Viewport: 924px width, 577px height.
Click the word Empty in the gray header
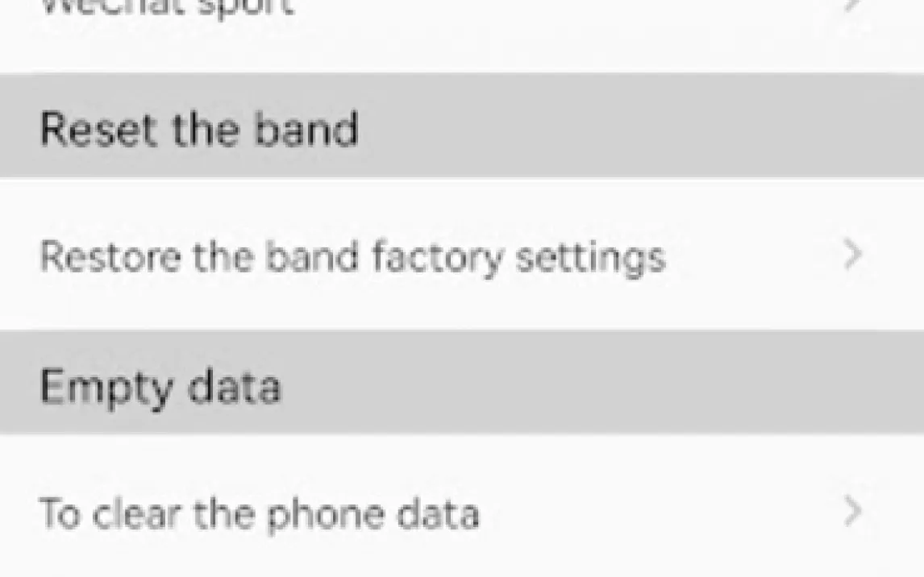tap(106, 388)
